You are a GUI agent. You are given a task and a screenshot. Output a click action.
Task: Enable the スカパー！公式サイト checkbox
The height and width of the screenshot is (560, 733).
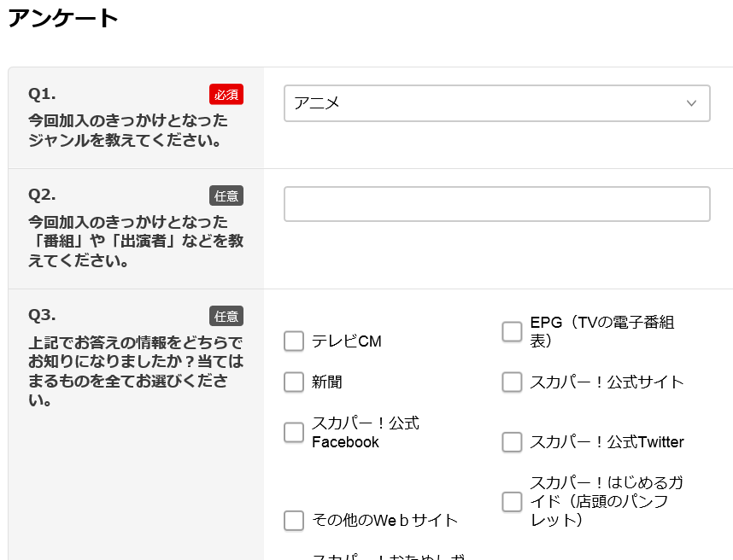click(x=512, y=382)
